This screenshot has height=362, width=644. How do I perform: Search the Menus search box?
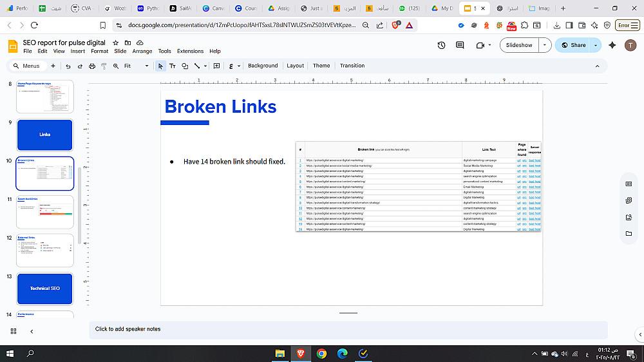coord(28,66)
